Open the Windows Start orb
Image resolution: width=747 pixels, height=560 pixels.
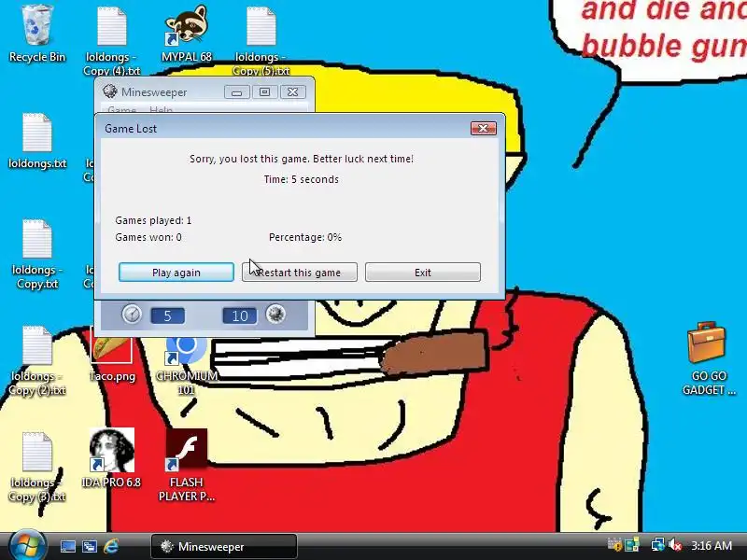point(26,546)
